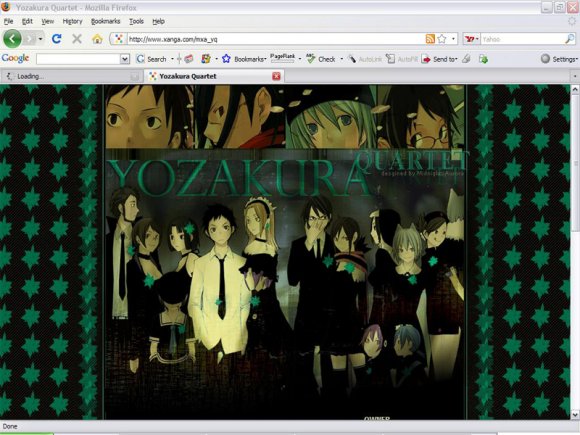Click the highlighter pen icon on Google toolbar
This screenshot has width=580, height=435.
(467, 59)
